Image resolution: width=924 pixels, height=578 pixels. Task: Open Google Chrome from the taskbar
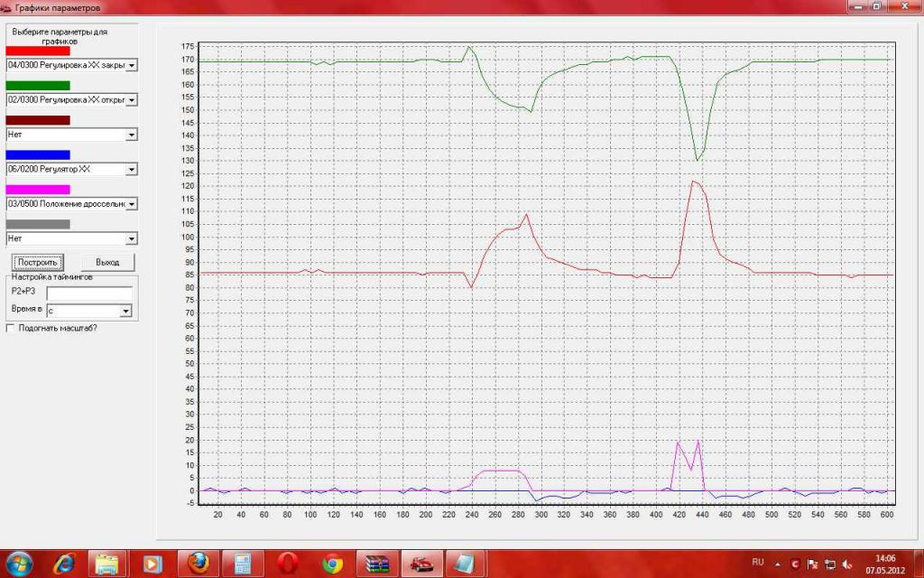(333, 564)
